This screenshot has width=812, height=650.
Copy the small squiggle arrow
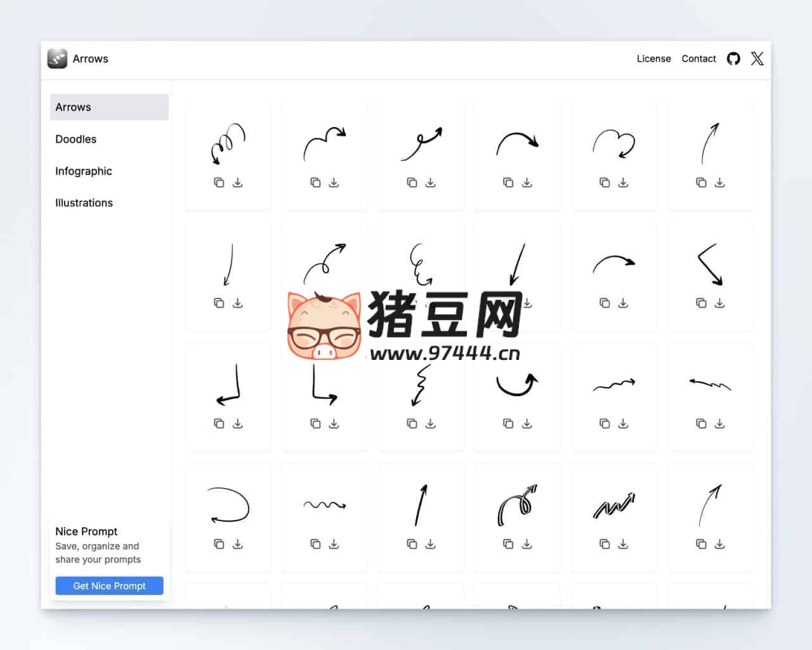pyautogui.click(x=315, y=544)
